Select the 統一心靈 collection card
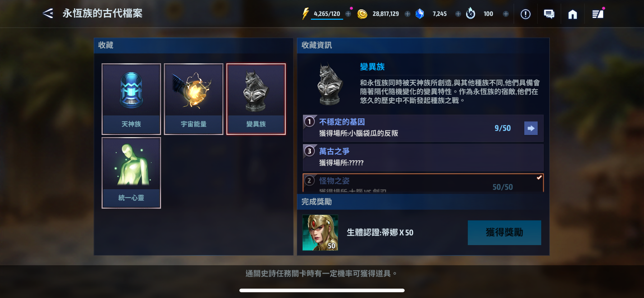 pos(131,173)
